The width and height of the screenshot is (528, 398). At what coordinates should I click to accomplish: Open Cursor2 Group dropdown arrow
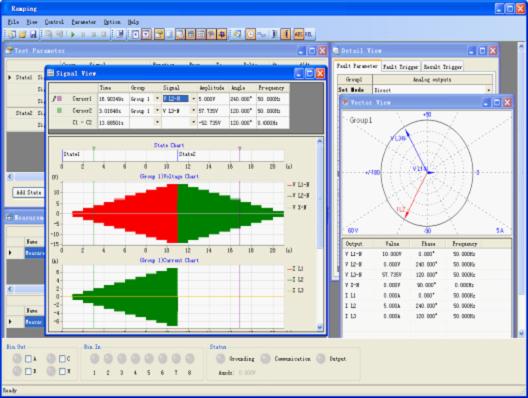157,110
